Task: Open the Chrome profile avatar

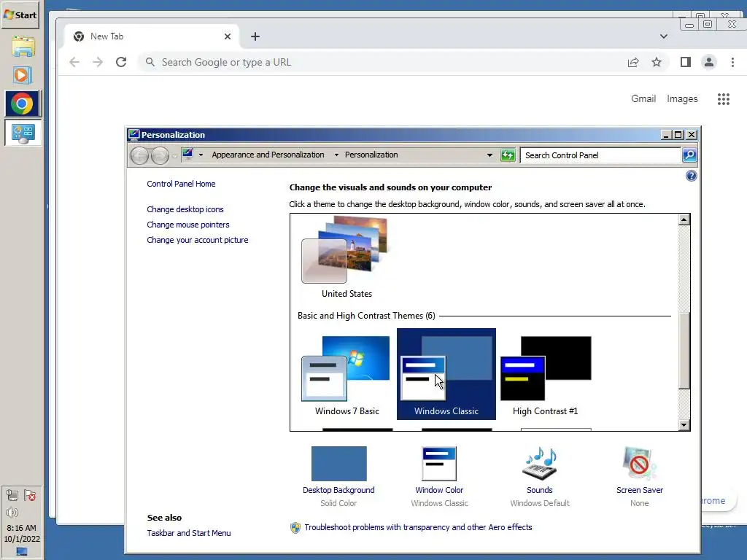Action: pyautogui.click(x=709, y=62)
